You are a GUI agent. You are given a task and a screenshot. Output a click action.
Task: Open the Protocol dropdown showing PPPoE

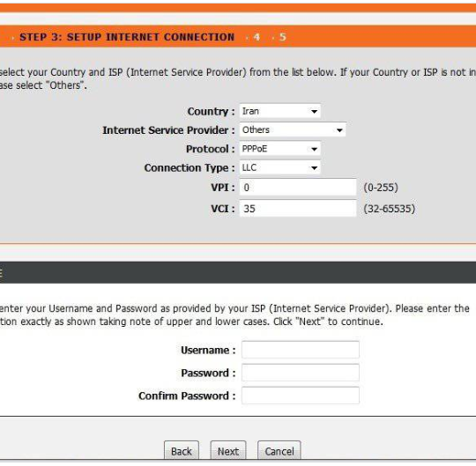(x=279, y=149)
